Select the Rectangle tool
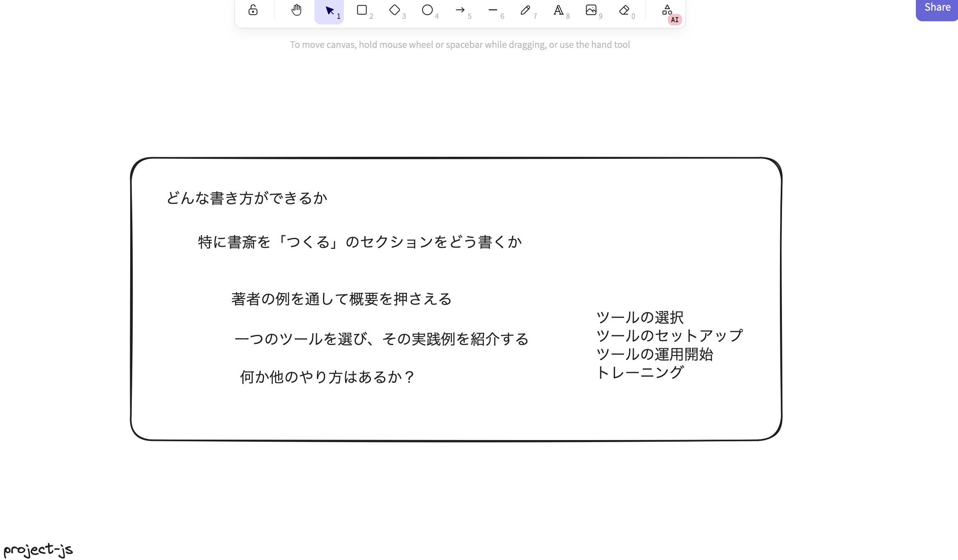Viewport: 958px width, 560px height. [x=362, y=10]
